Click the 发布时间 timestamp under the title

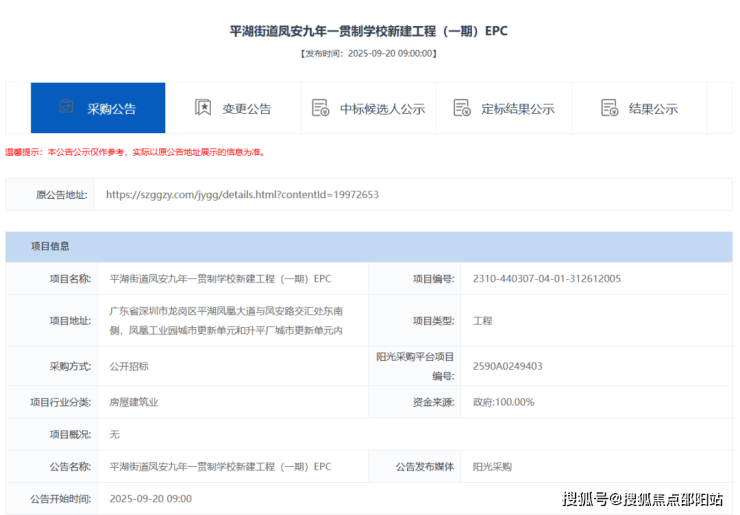pos(369,53)
